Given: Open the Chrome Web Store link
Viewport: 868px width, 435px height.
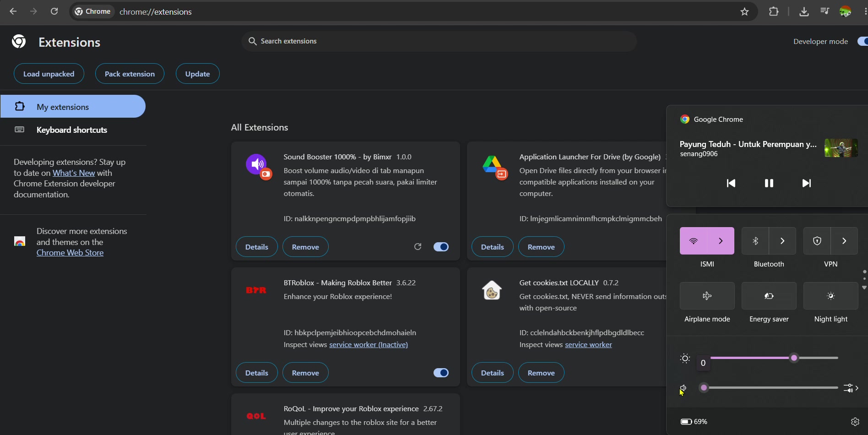Looking at the screenshot, I should pos(70,253).
